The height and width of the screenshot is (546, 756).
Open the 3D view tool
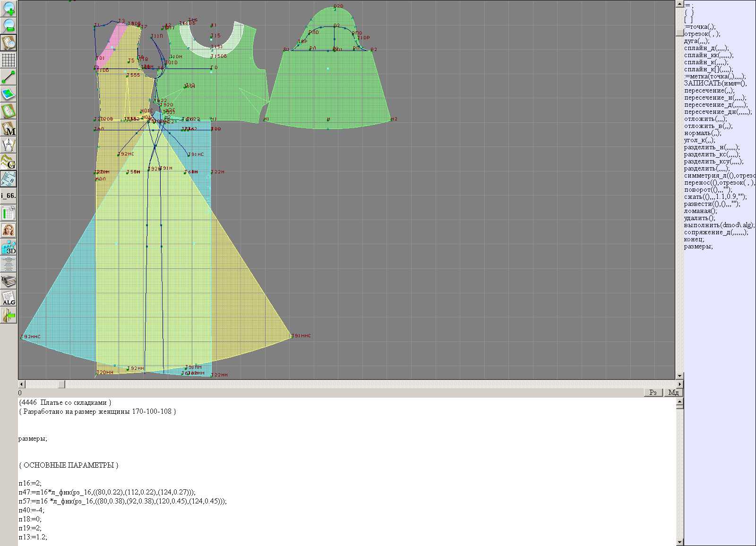[9, 247]
